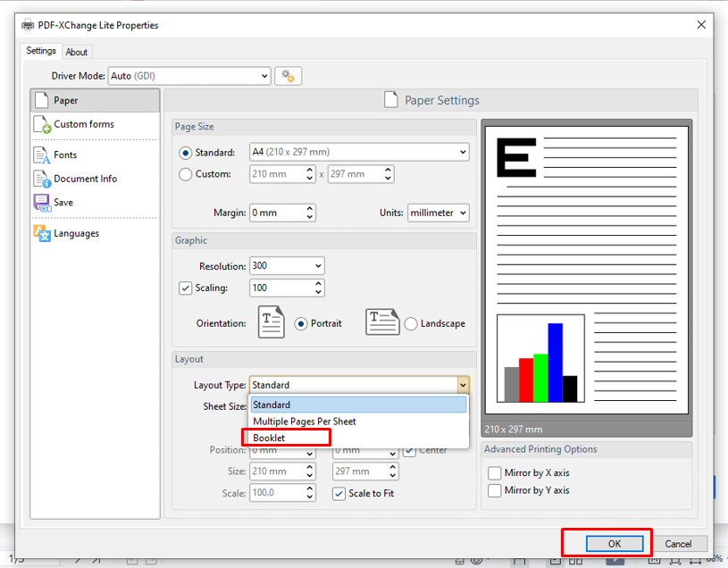Click the Cancel button
This screenshot has height=568, width=728.
(681, 543)
